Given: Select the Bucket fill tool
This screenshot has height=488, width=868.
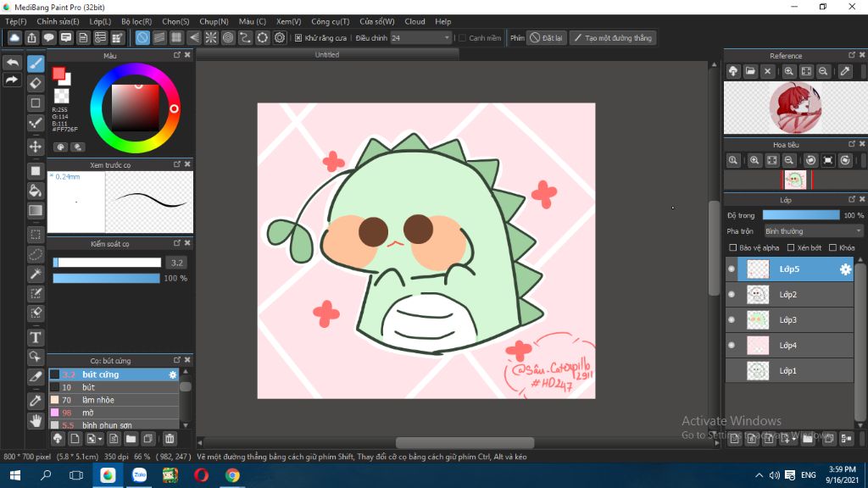Looking at the screenshot, I should coord(36,191).
